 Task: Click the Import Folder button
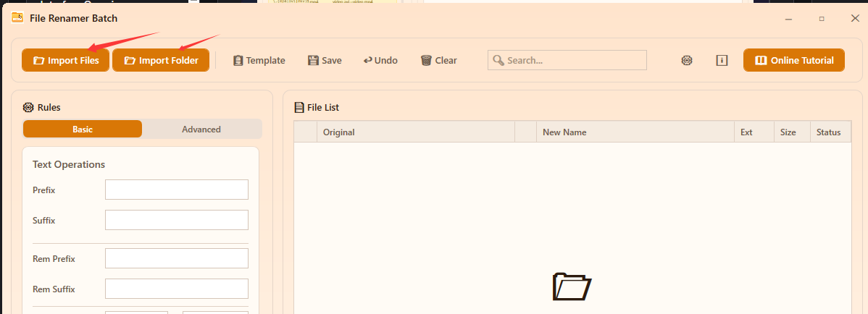pyautogui.click(x=161, y=60)
